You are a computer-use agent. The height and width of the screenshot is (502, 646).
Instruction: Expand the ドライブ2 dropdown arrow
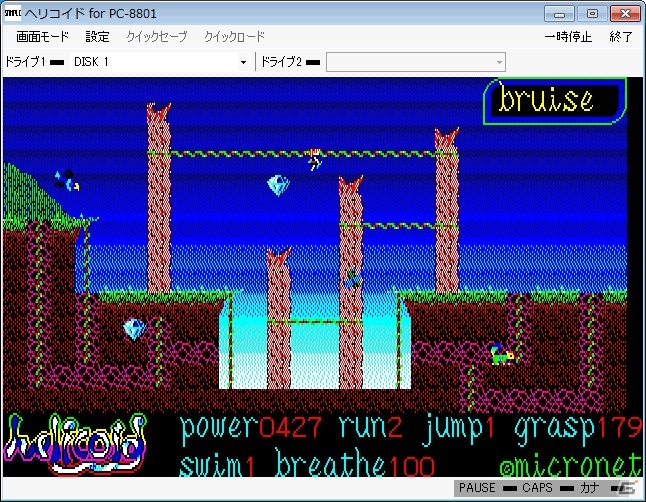point(499,62)
